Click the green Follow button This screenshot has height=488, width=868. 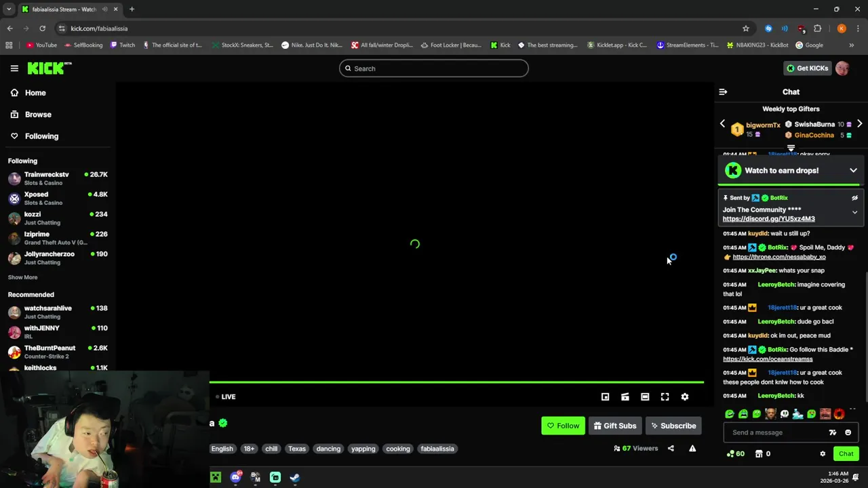[563, 426]
